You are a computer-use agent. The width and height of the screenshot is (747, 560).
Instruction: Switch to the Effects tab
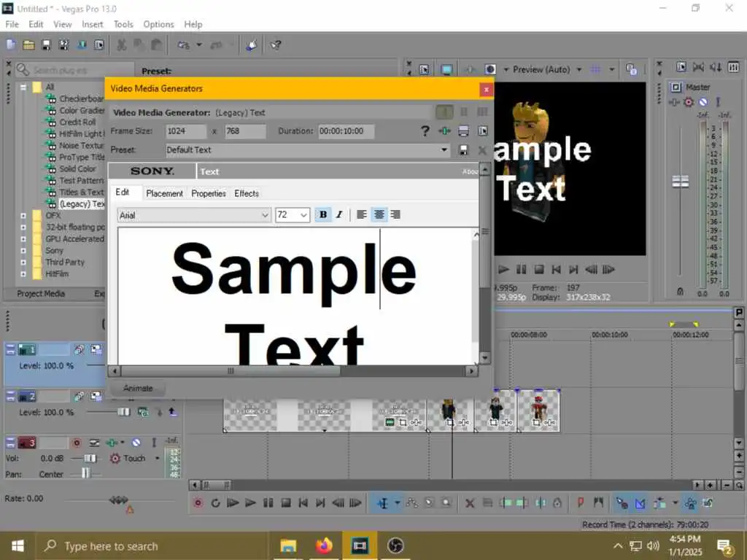[247, 193]
